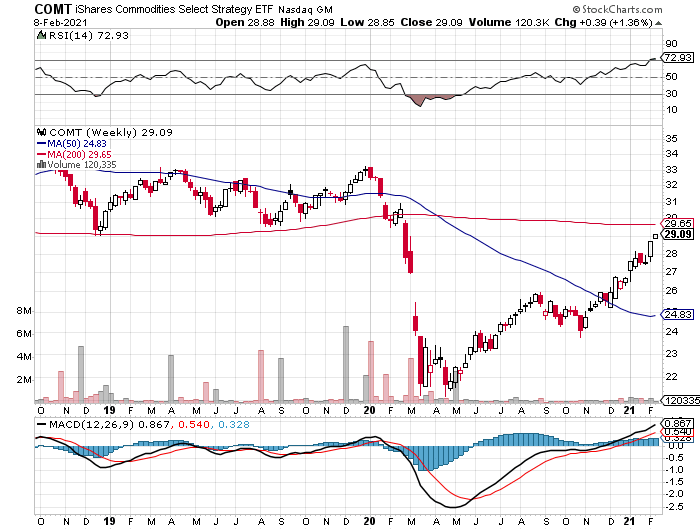
Task: Click the Volume 120,335 legend text
Action: tap(82, 165)
